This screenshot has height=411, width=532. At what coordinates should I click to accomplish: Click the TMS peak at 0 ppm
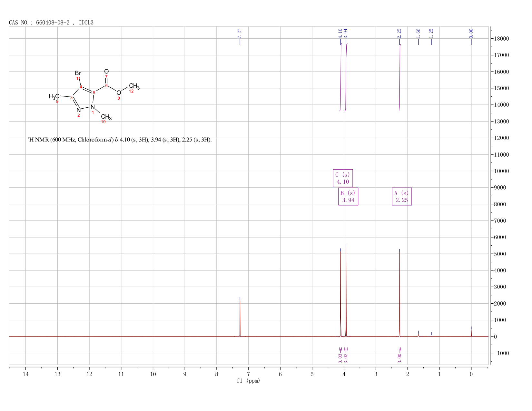[x=471, y=333]
